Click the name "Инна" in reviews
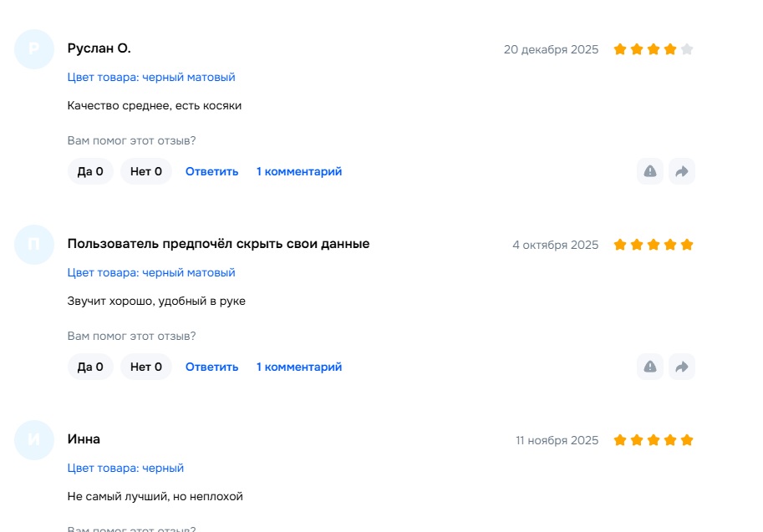Screen dimensions: 763x532 pyautogui.click(x=84, y=439)
